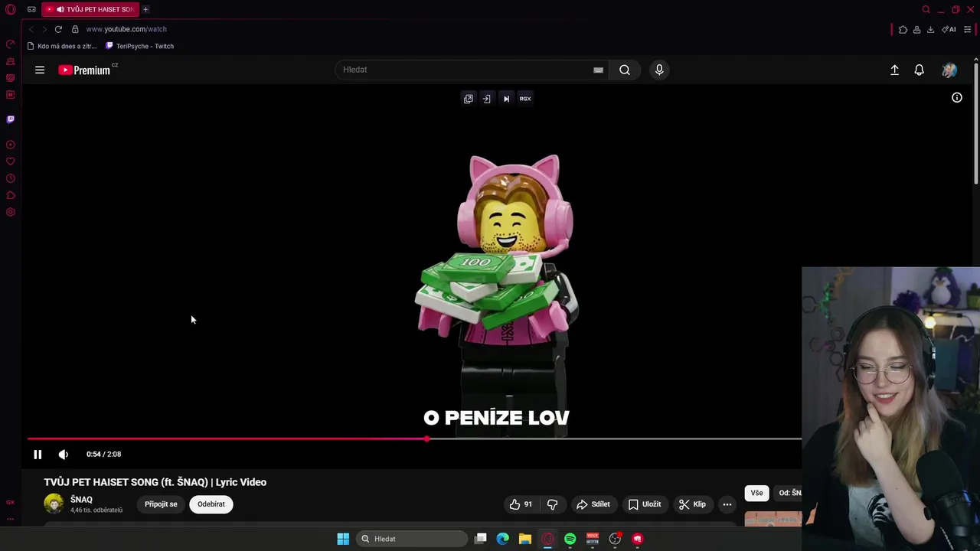Click the Připojit se join button
This screenshot has height=551, width=980.
click(x=161, y=504)
